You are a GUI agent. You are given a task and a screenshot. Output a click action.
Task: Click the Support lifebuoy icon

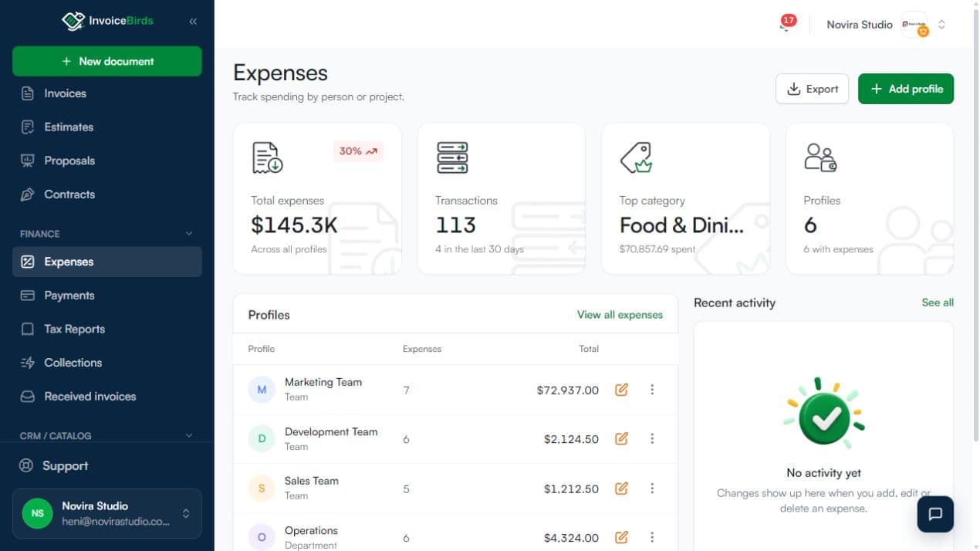click(x=27, y=466)
